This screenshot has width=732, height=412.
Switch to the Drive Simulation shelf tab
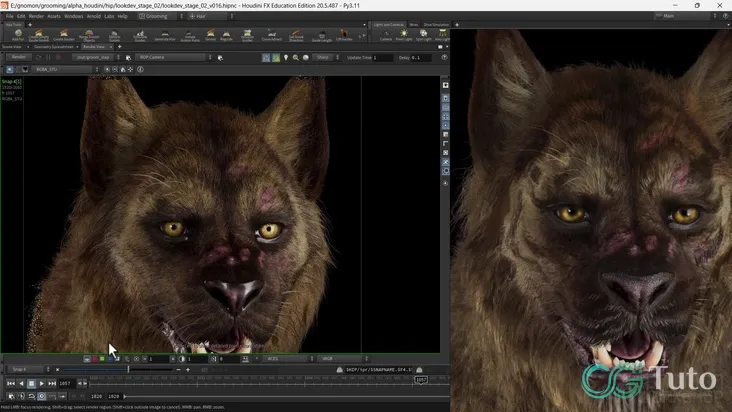436,25
